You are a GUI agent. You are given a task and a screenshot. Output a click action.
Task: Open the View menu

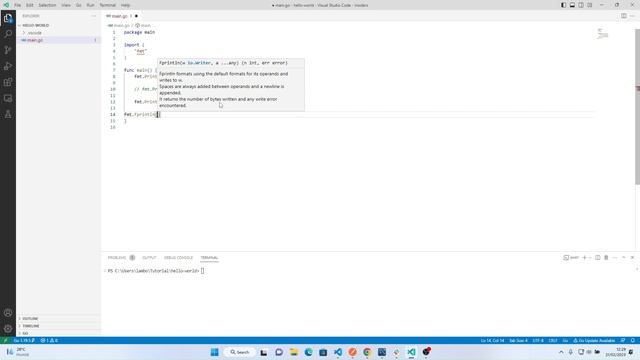click(x=66, y=5)
